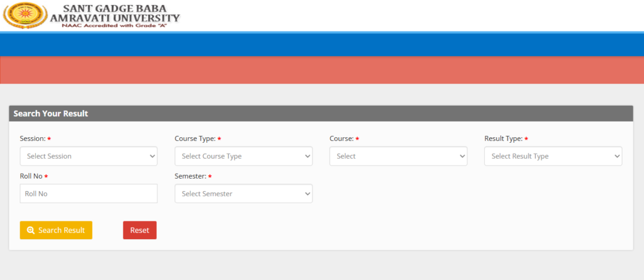This screenshot has width=644, height=280.
Task: Click the magnifier icon in Search Result
Action: 31,230
